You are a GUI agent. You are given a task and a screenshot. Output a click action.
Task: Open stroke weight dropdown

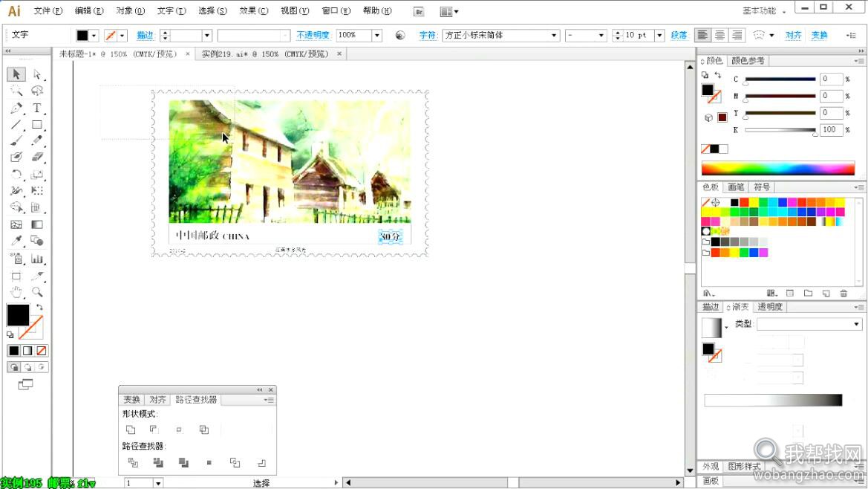207,35
